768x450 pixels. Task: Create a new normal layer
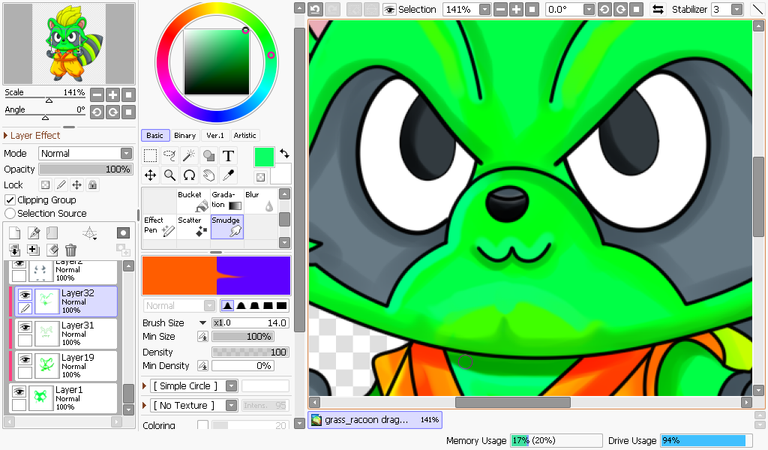click(x=15, y=233)
